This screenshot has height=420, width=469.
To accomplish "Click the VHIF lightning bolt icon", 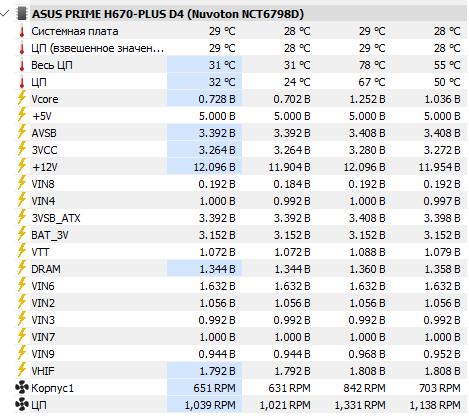I will tap(22, 371).
